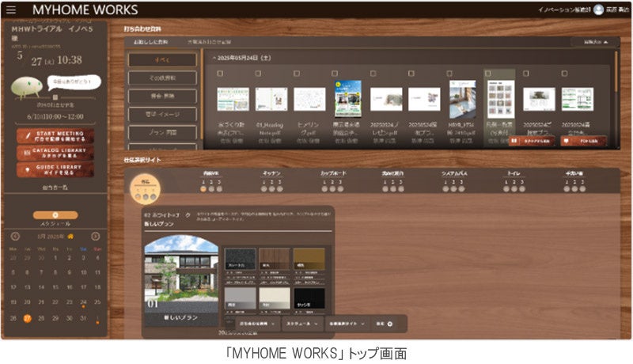Click the user avatar icon in header
This screenshot has height=364, width=633.
pos(598,9)
